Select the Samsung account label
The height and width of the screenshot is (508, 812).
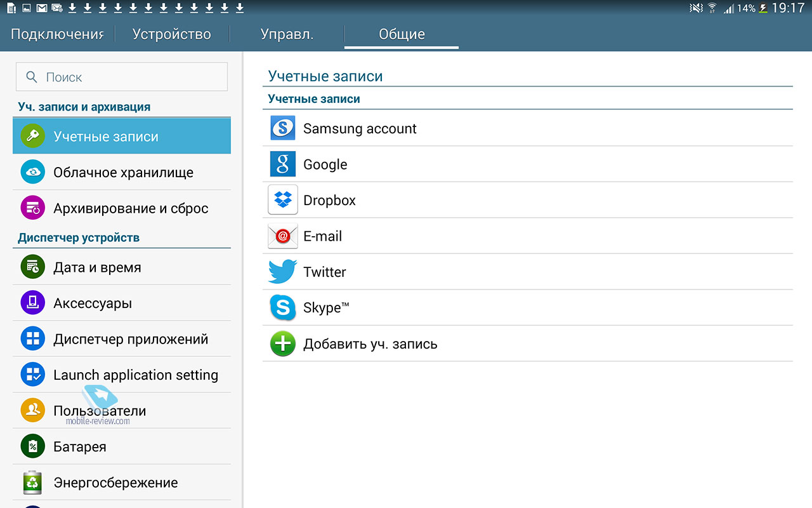[360, 128]
